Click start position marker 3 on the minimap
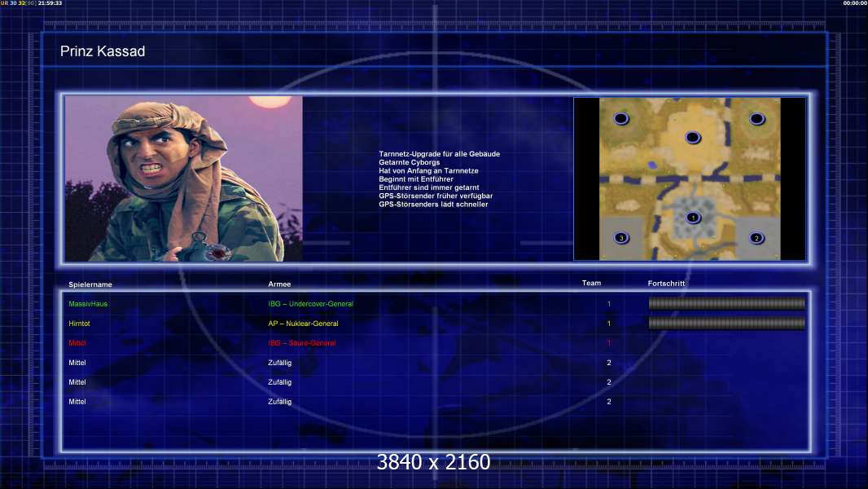This screenshot has width=868, height=489. coord(621,238)
